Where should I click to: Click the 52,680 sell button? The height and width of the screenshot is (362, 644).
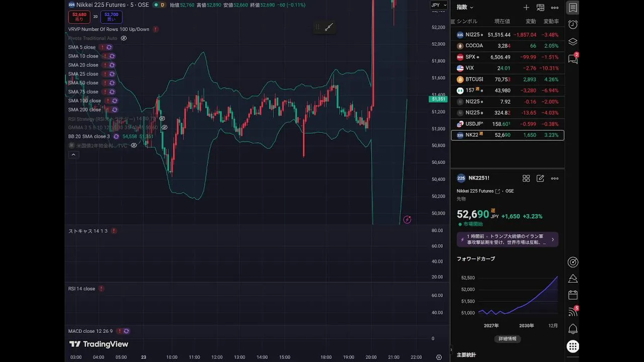click(79, 17)
